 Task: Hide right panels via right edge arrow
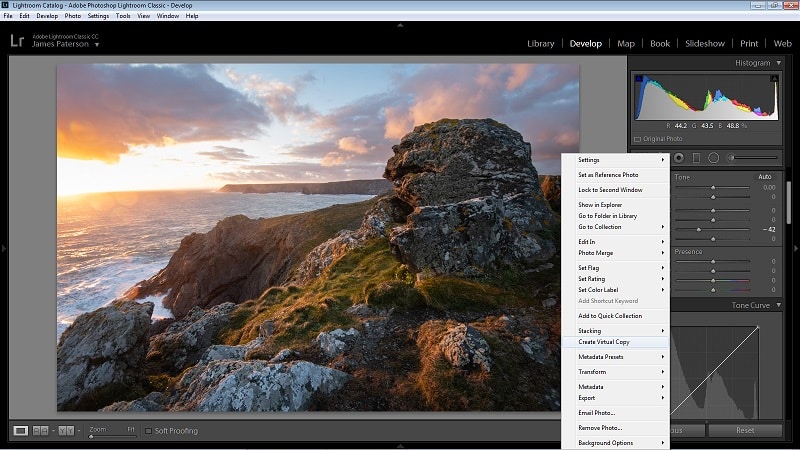pos(796,248)
